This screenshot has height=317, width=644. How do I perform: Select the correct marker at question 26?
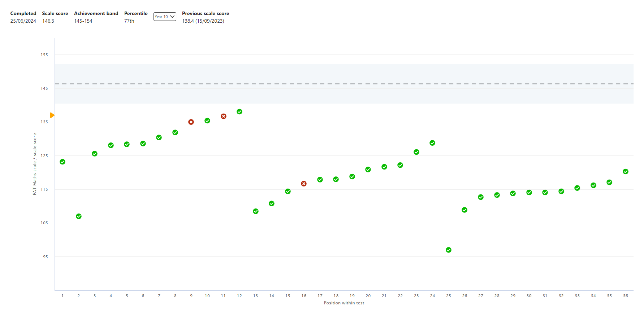click(x=464, y=210)
